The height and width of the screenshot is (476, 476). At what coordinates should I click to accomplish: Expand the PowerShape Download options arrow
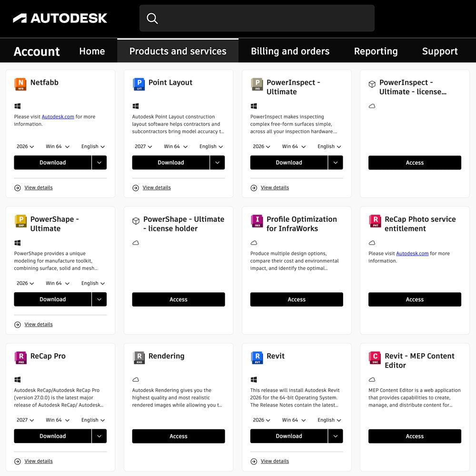tap(99, 299)
